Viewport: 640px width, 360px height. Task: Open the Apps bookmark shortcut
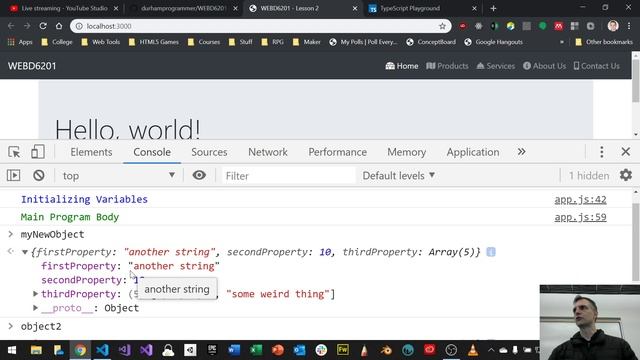pyautogui.click(x=20, y=42)
